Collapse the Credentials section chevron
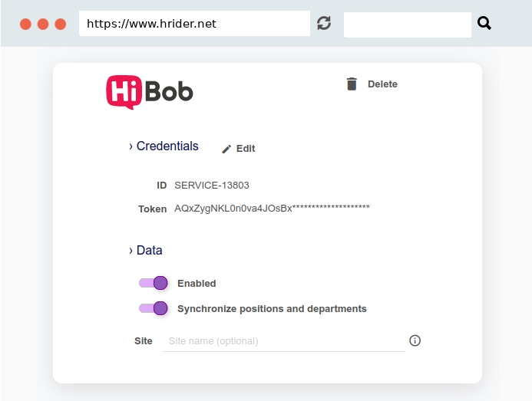The height and width of the screenshot is (401, 532). [x=131, y=146]
